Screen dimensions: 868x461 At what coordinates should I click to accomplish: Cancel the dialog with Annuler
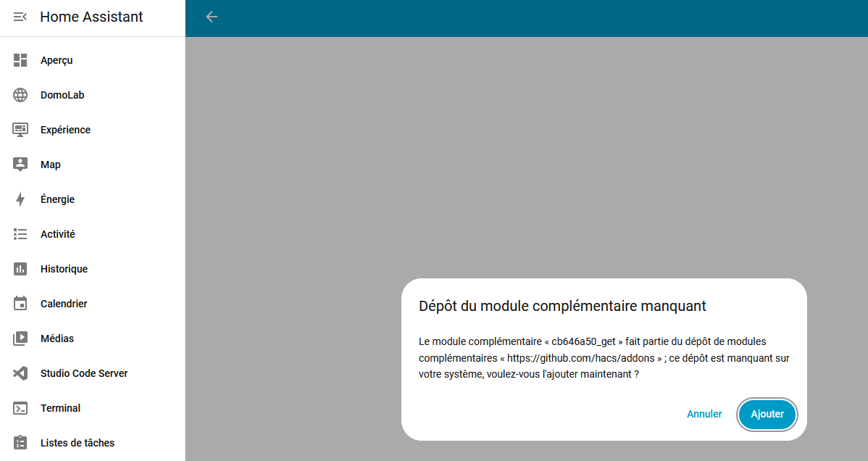(704, 414)
